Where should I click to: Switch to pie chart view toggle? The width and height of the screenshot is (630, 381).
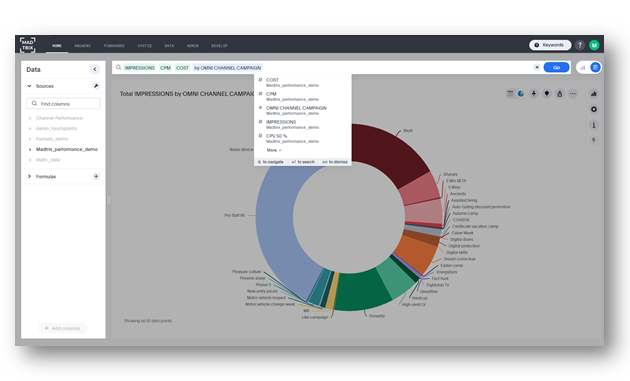point(521,94)
